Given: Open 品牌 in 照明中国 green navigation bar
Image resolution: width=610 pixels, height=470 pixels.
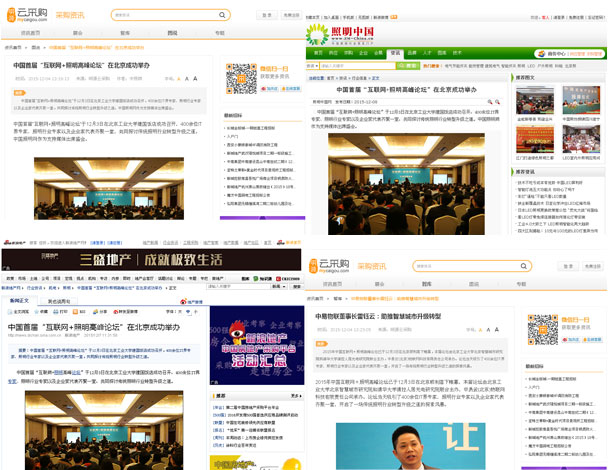Looking at the screenshot, I should pyautogui.click(x=412, y=53).
